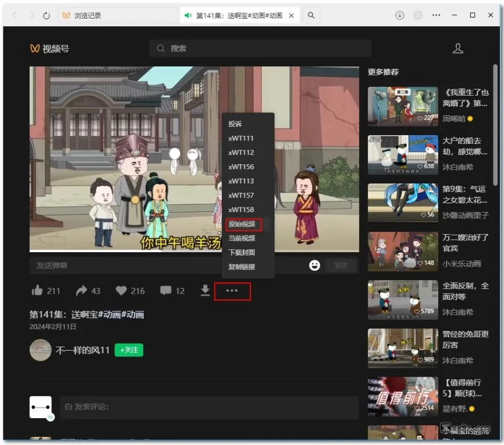
Task: Open the title bar three-dot menu
Action: click(x=436, y=15)
